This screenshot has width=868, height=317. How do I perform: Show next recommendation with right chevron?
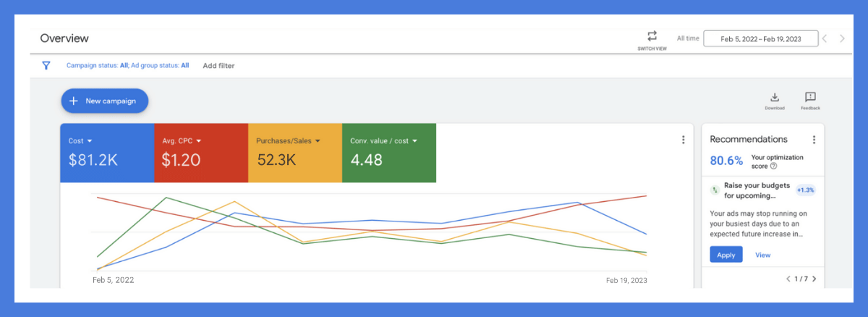(x=814, y=279)
